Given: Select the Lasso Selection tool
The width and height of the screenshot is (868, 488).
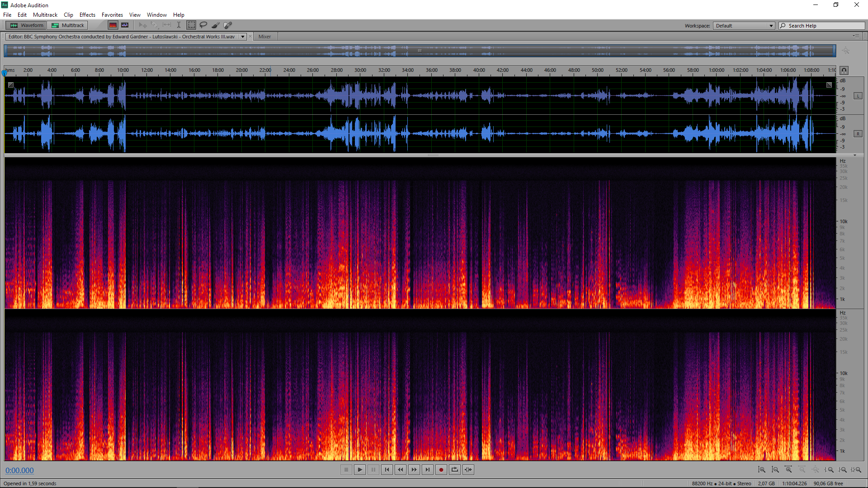Looking at the screenshot, I should pyautogui.click(x=203, y=25).
